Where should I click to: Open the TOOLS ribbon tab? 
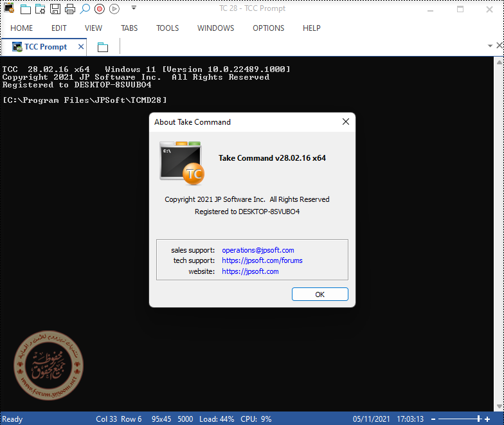(167, 28)
